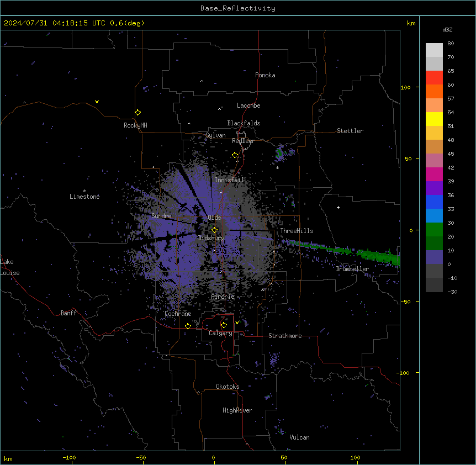Click the yellow station marker south of RedDeer
The height and width of the screenshot is (465, 476).
point(235,155)
